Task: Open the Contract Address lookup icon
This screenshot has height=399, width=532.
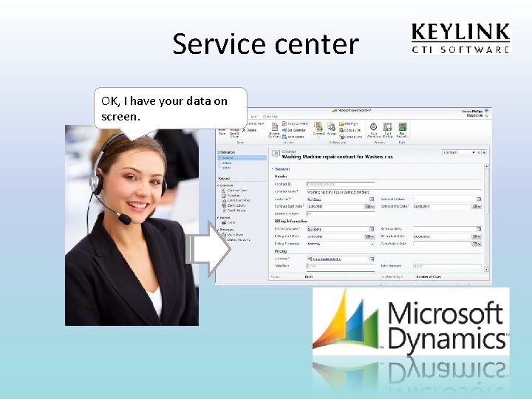Action: [478, 199]
